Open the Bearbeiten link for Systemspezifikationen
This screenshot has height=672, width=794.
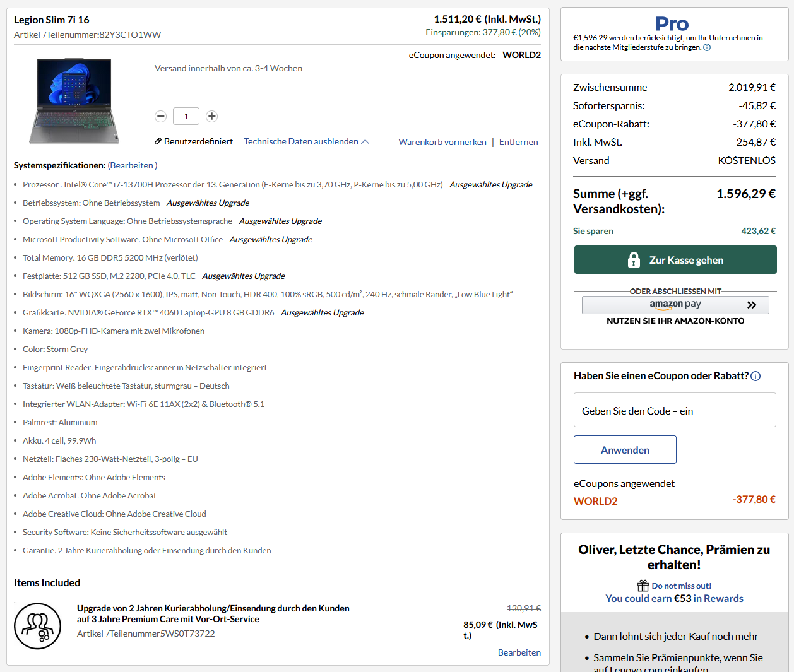133,165
